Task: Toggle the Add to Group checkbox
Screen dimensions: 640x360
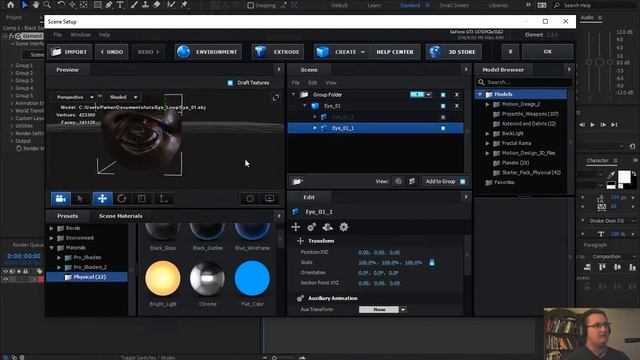Action: click(x=462, y=181)
